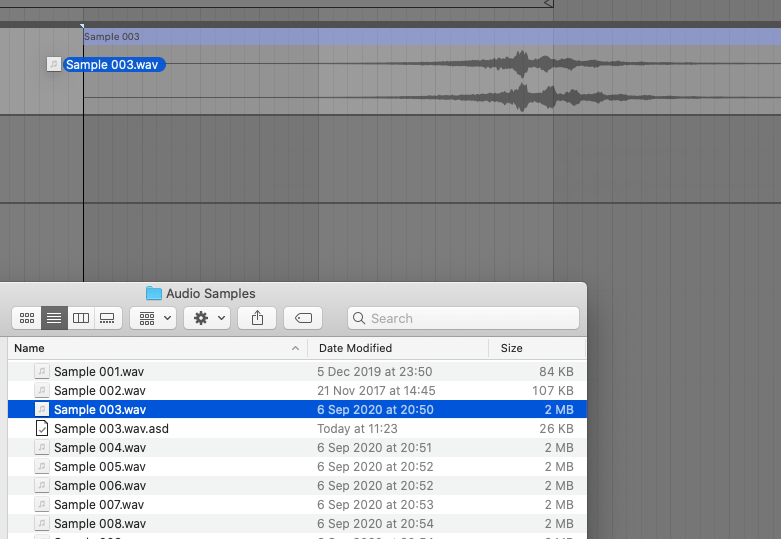Select Sample 007.wav in the file list
Image resolution: width=781 pixels, height=539 pixels.
(99, 504)
